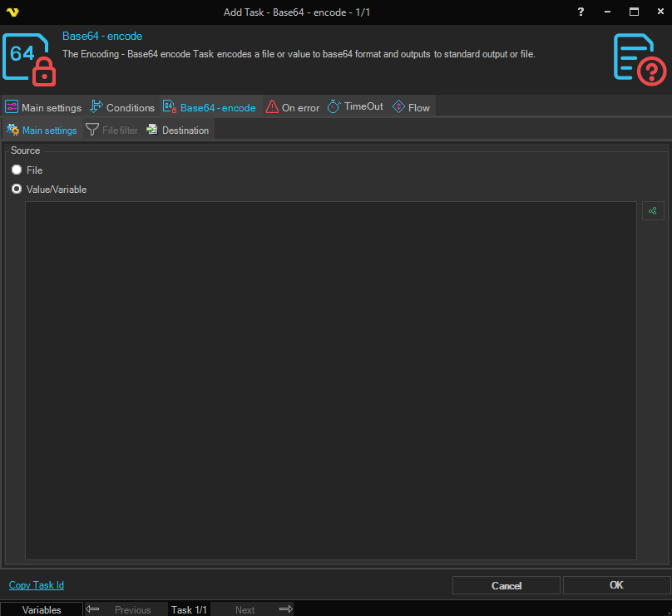Switch to the Destination sub-tab

pos(178,131)
